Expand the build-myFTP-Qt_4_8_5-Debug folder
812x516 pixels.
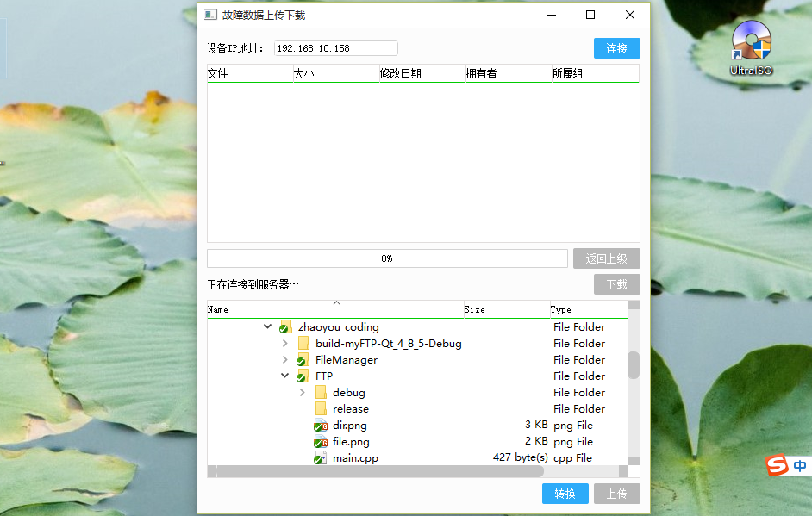[284, 343]
